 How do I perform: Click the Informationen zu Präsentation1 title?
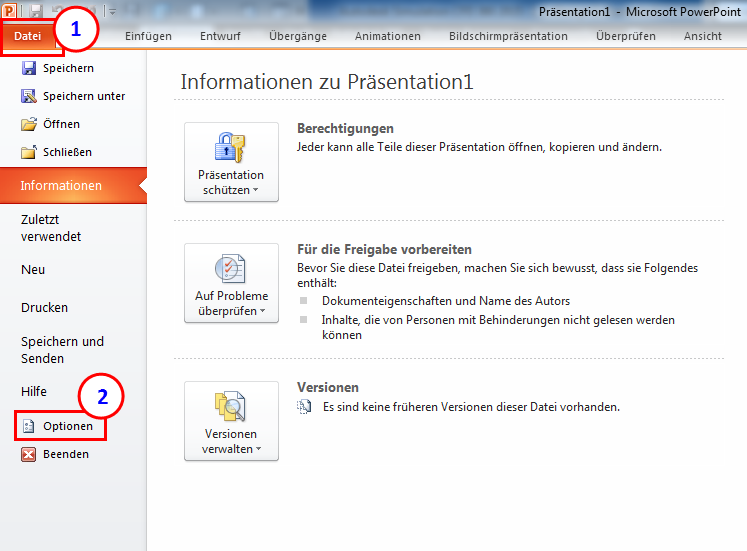pyautogui.click(x=327, y=82)
